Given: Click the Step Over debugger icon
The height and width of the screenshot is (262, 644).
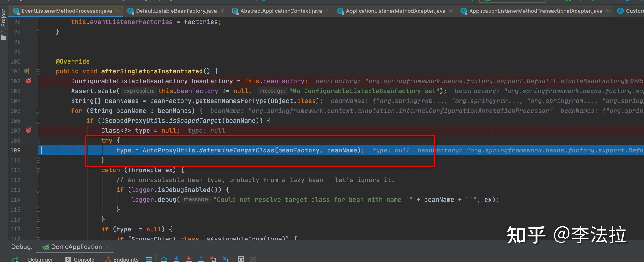Looking at the screenshot, I should (164, 259).
